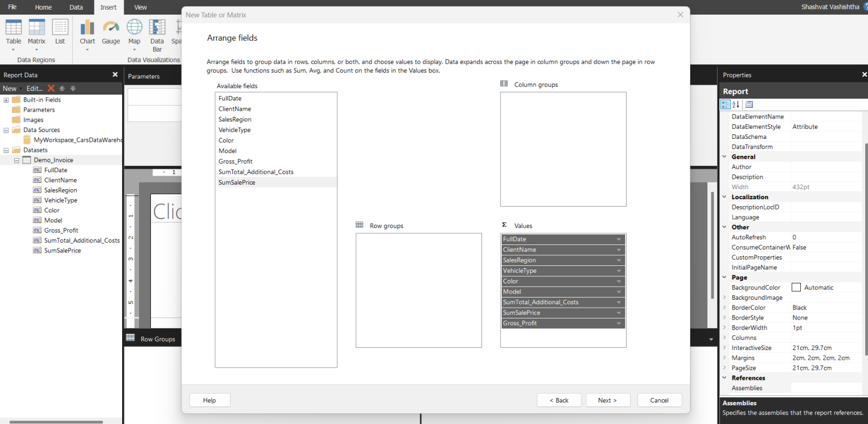Open Help from the dialog

(x=209, y=400)
